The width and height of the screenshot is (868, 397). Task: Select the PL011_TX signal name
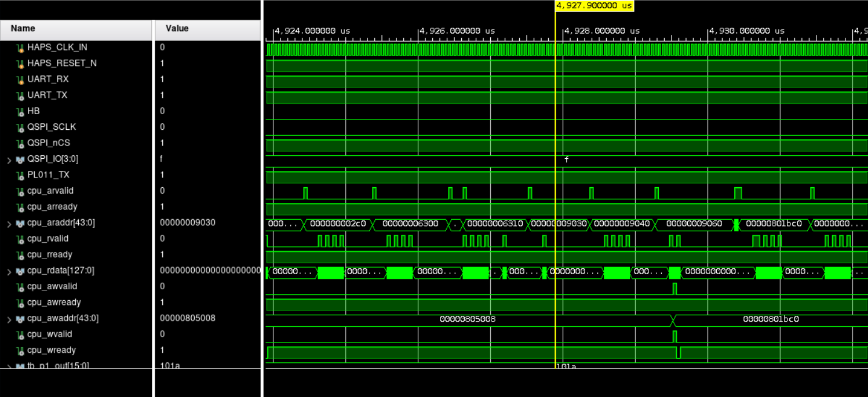(x=48, y=175)
